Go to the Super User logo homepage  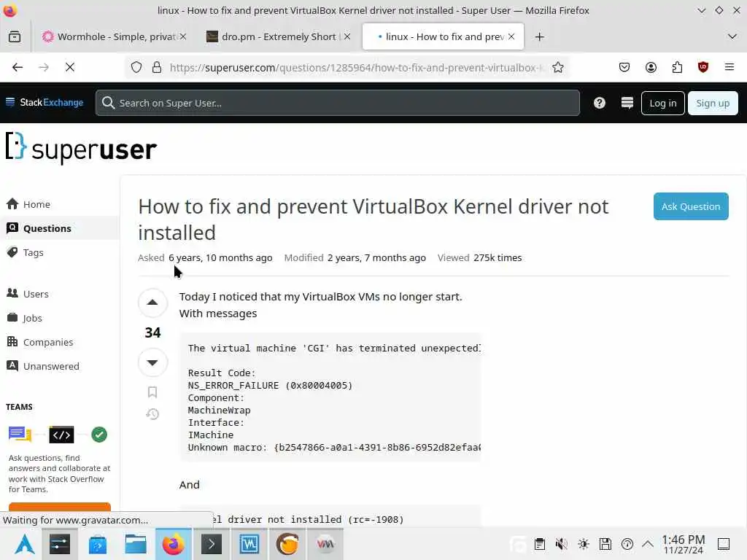pos(81,148)
